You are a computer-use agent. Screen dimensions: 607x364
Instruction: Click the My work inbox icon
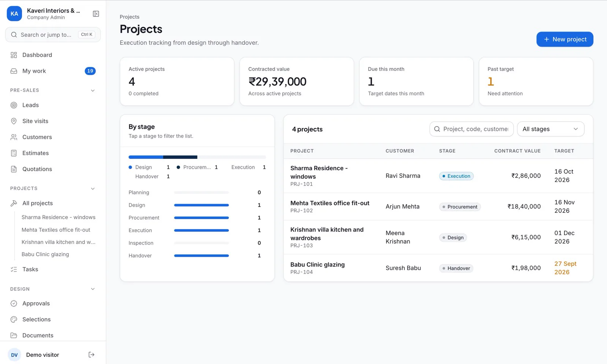tap(14, 71)
